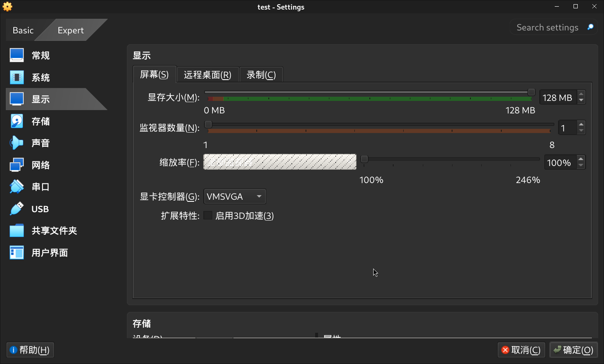The width and height of the screenshot is (604, 364).
Task: Switch to the Basic settings mode tab
Action: click(x=23, y=30)
